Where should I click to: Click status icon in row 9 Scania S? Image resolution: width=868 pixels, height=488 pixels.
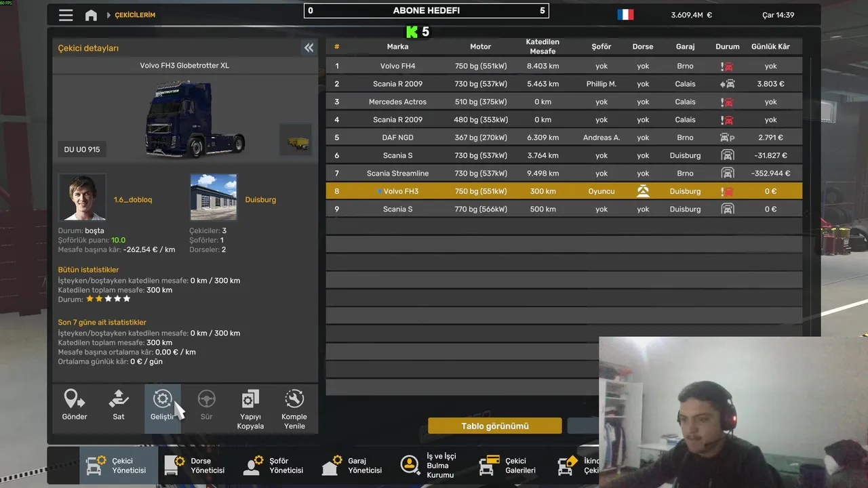point(728,209)
